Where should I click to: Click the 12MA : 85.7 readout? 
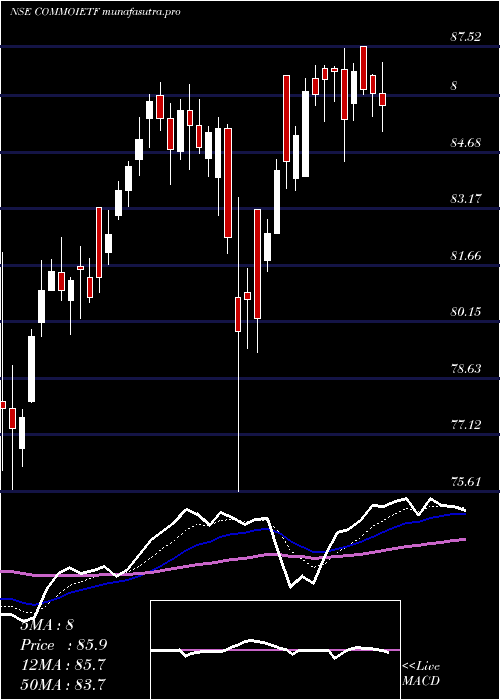pyautogui.click(x=63, y=665)
